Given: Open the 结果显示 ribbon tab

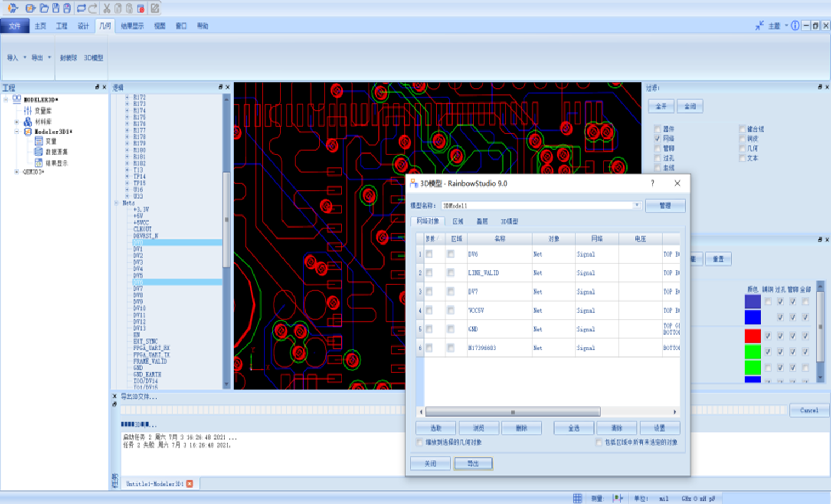Looking at the screenshot, I should click(x=132, y=26).
